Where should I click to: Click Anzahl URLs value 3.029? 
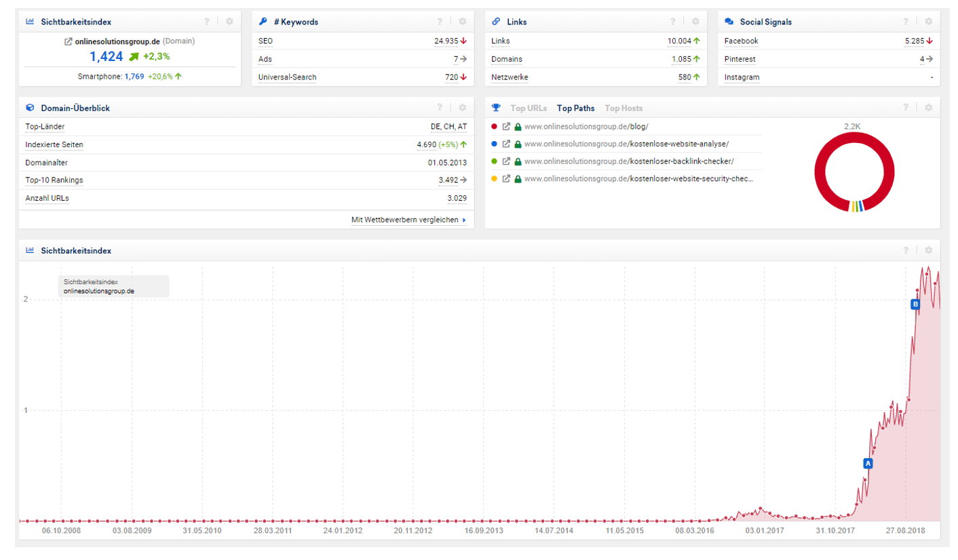click(457, 198)
